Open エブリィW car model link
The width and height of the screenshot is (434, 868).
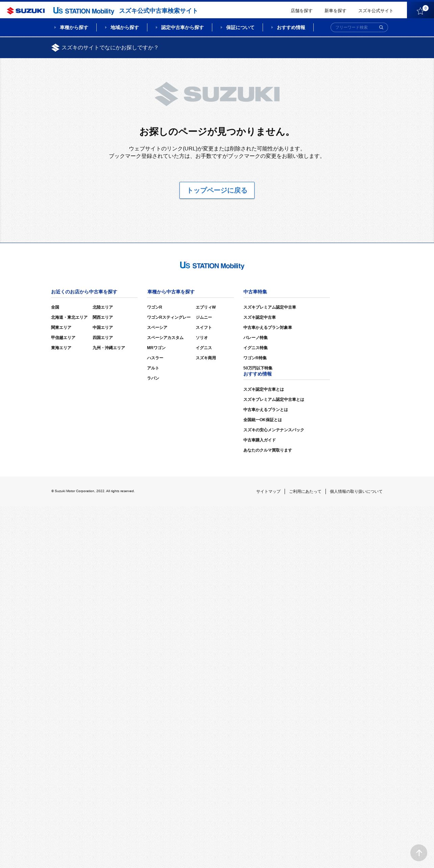point(206,307)
